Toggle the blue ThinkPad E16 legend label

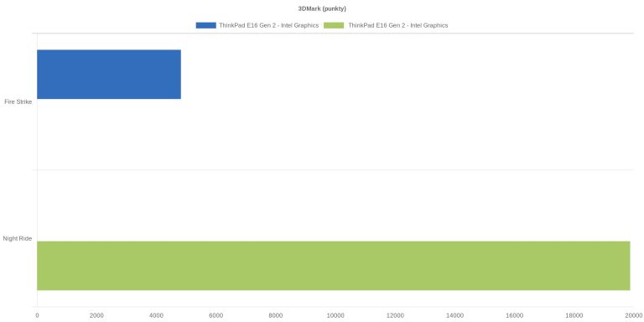268,25
